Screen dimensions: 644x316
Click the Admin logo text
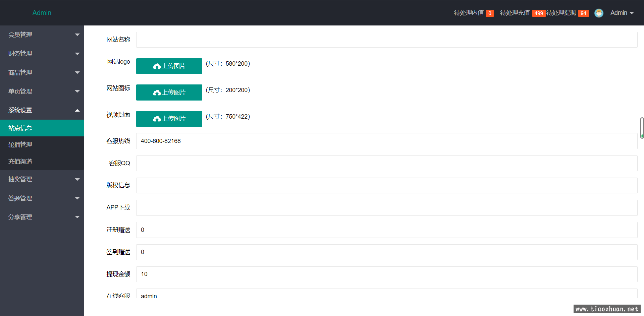pos(42,13)
